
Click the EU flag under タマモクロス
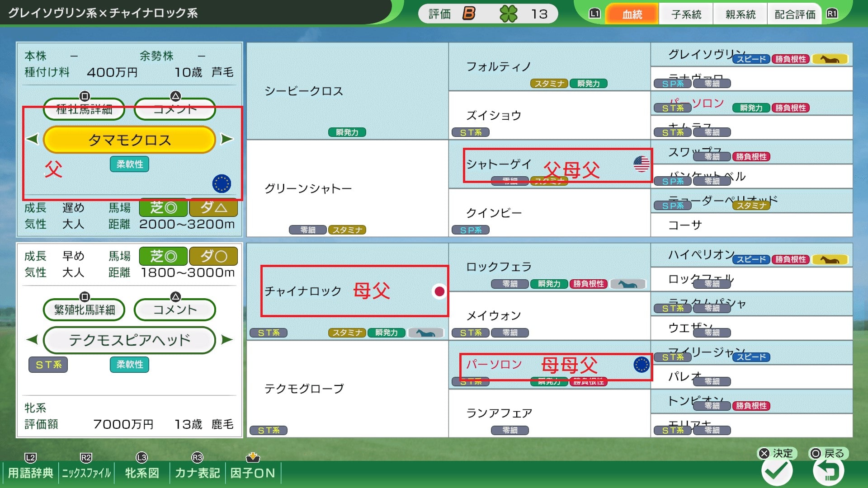pos(222,183)
